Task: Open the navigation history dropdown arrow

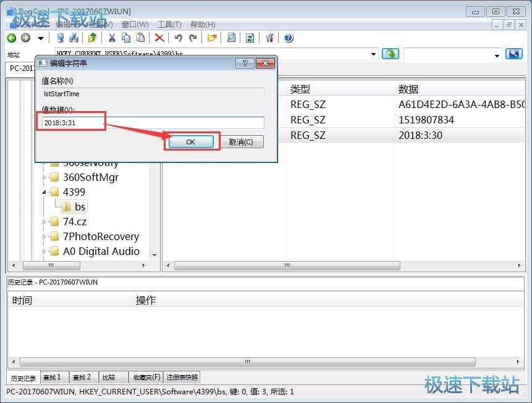Action: coord(41,38)
